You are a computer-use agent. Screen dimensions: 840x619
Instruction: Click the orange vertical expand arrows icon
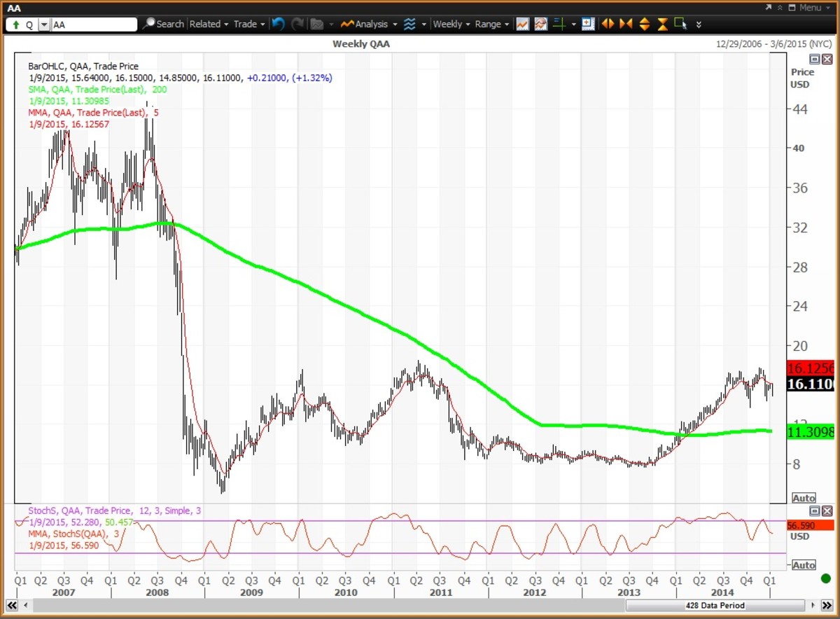(x=644, y=24)
